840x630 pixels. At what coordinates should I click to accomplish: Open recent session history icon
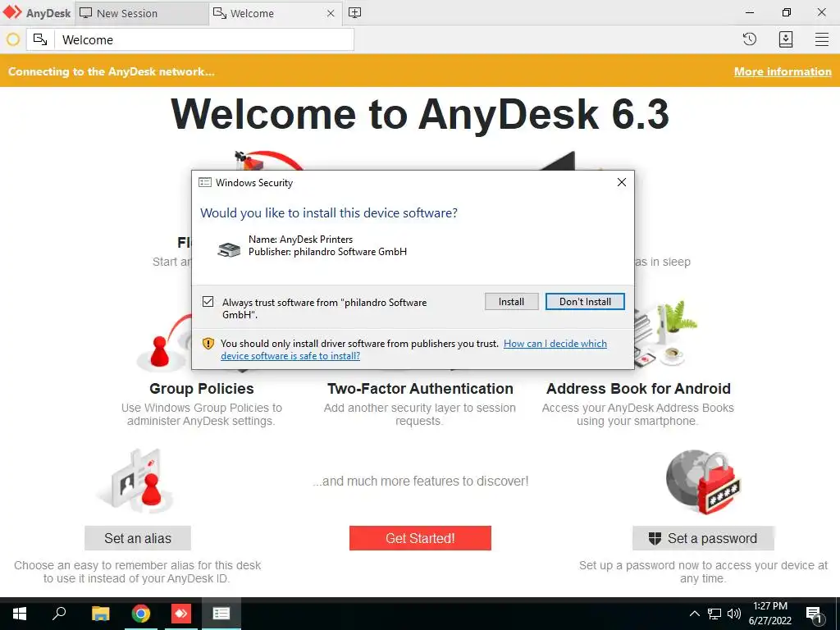(750, 39)
